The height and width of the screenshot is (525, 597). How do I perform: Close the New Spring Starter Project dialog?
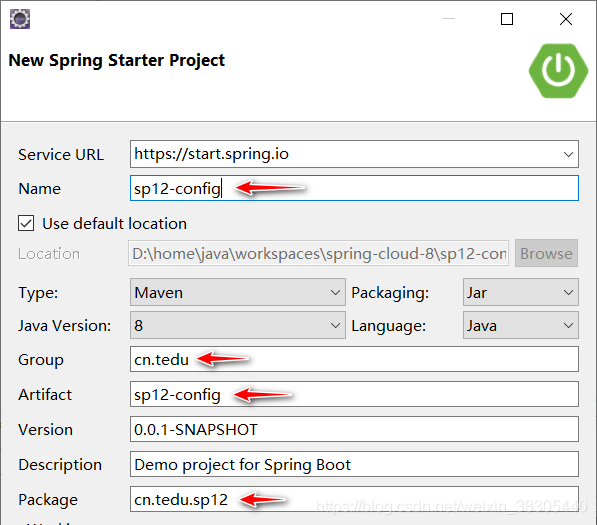pyautogui.click(x=566, y=19)
